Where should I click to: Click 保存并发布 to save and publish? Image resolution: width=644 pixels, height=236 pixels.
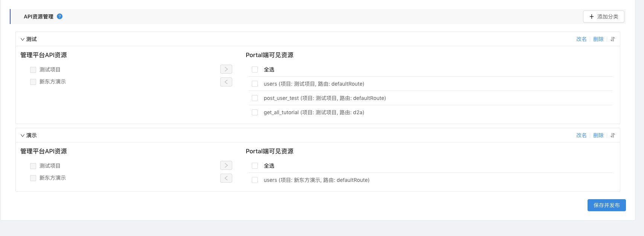tap(606, 205)
